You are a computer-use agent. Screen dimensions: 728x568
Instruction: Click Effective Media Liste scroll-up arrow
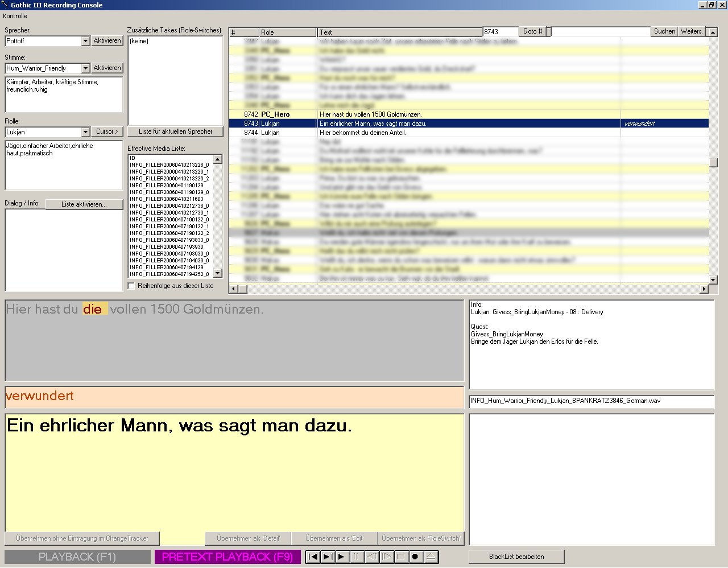pyautogui.click(x=218, y=159)
